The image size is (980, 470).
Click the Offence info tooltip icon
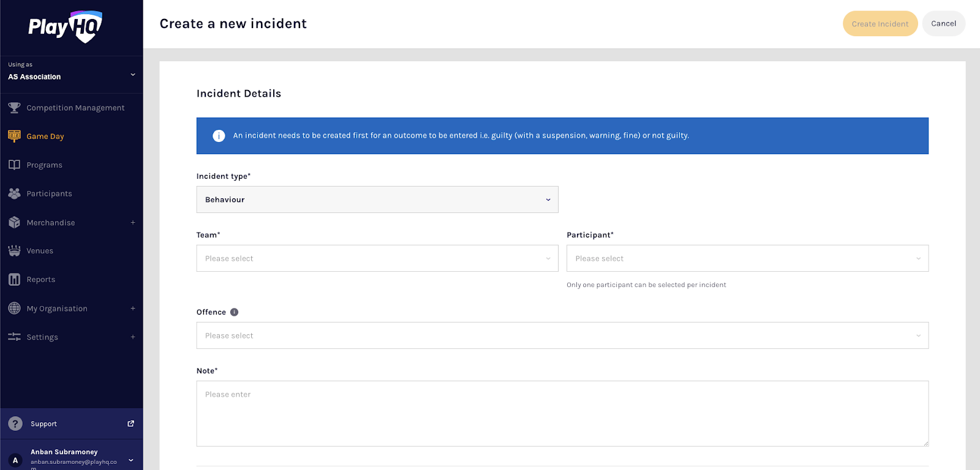234,312
